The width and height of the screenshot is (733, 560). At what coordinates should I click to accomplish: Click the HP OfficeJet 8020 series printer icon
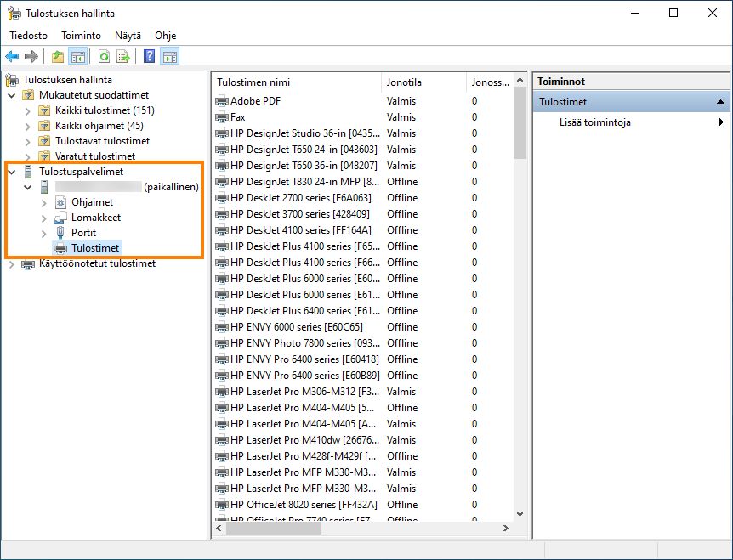[222, 505]
